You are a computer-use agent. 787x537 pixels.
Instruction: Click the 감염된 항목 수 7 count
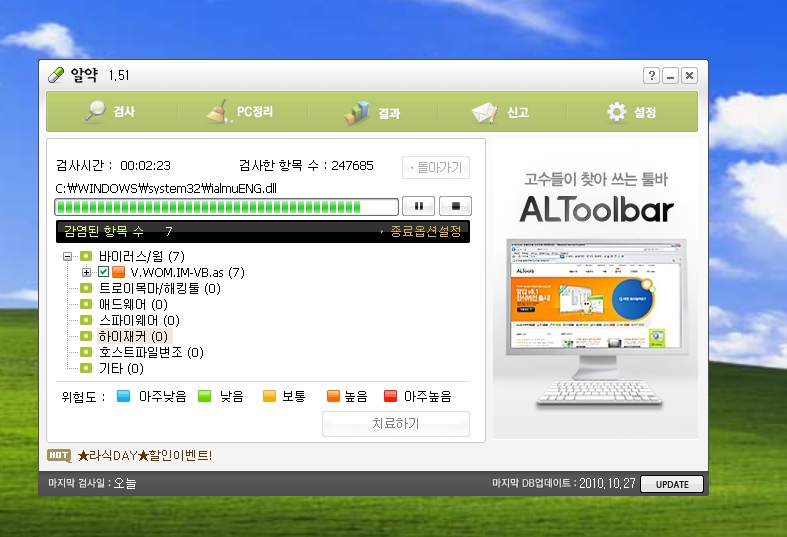[x=169, y=231]
